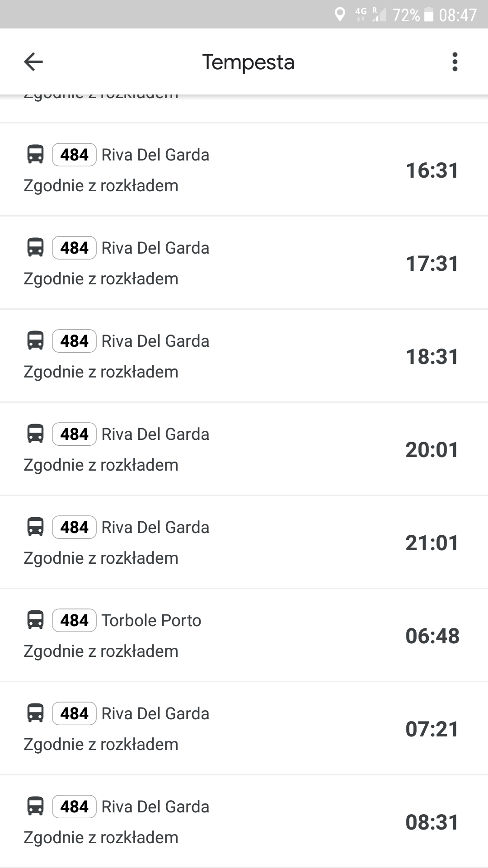488x868 pixels.
Task: Select the 06:48 departure time
Action: tap(432, 636)
